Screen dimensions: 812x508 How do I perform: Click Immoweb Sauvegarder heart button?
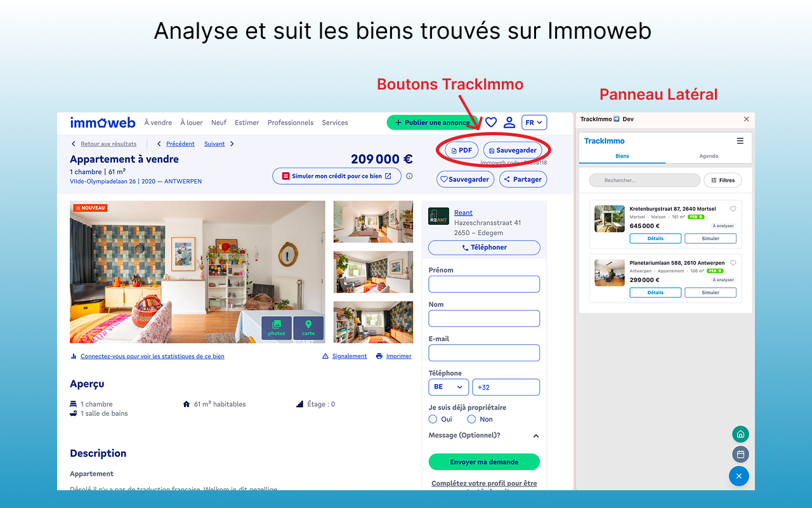pos(465,179)
